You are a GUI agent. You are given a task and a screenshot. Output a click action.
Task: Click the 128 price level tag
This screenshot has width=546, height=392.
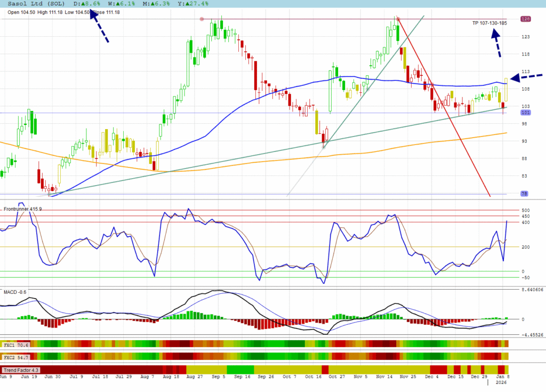coord(525,19)
